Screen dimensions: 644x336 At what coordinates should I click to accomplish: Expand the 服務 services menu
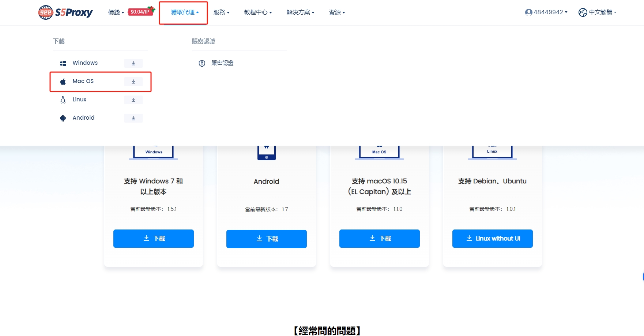tap(221, 12)
